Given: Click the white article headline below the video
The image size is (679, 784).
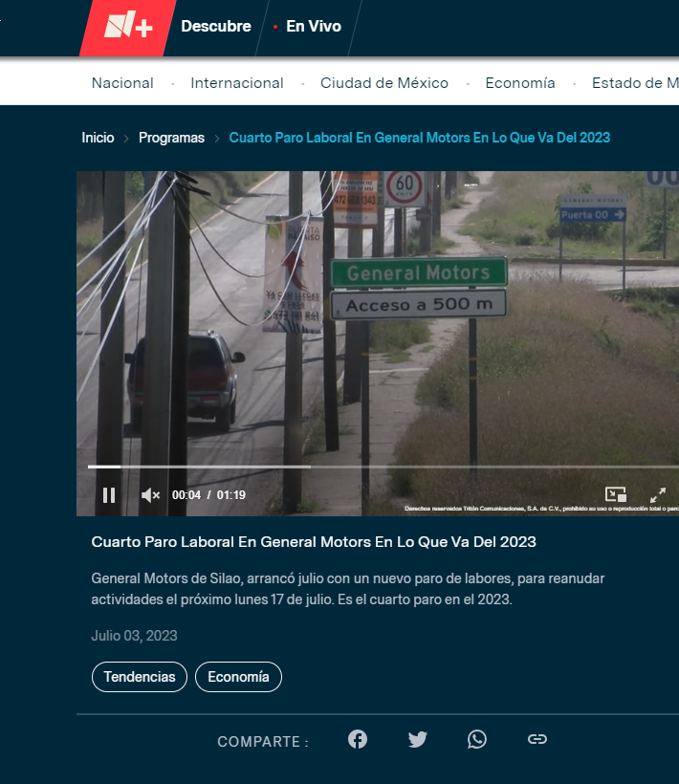Looking at the screenshot, I should 314,542.
